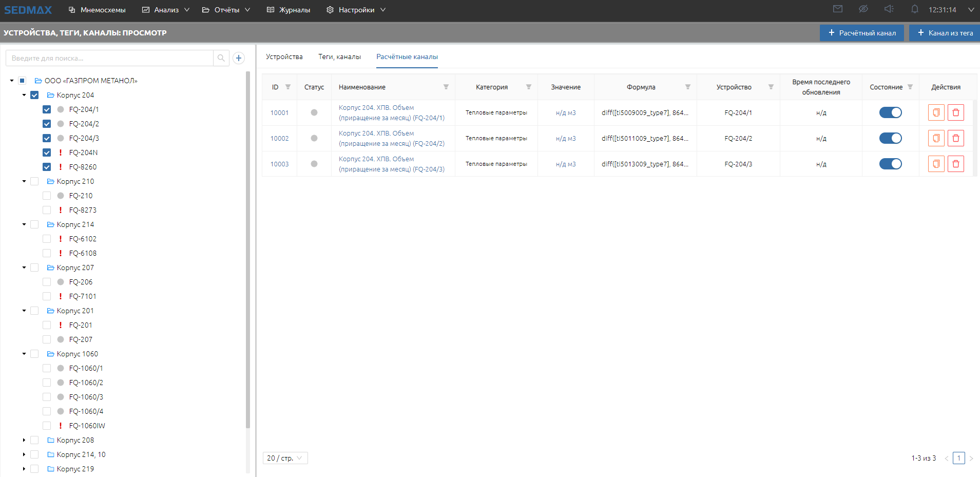The width and height of the screenshot is (980, 477).
Task: Uncheck the FQ-204/1 device checkbox
Action: (47, 109)
